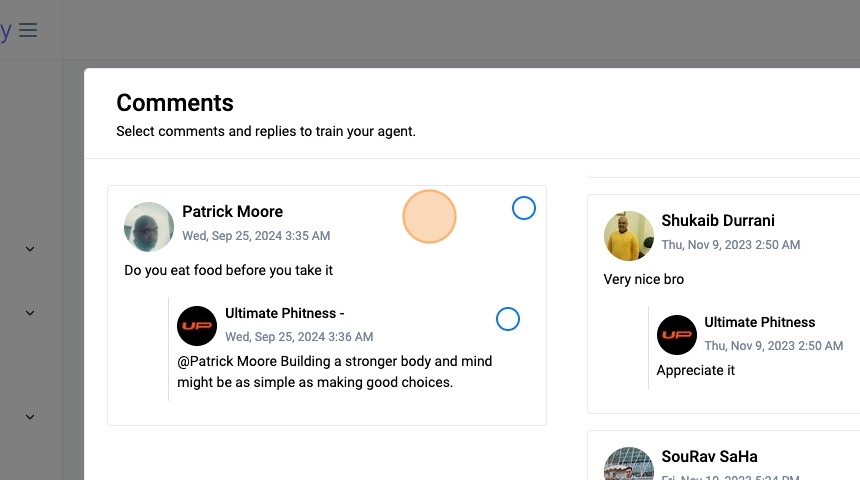Image resolution: width=860 pixels, height=480 pixels.
Task: Click 'Ultimate Phitness -' name above 3:36 AM reply
Action: coord(284,313)
